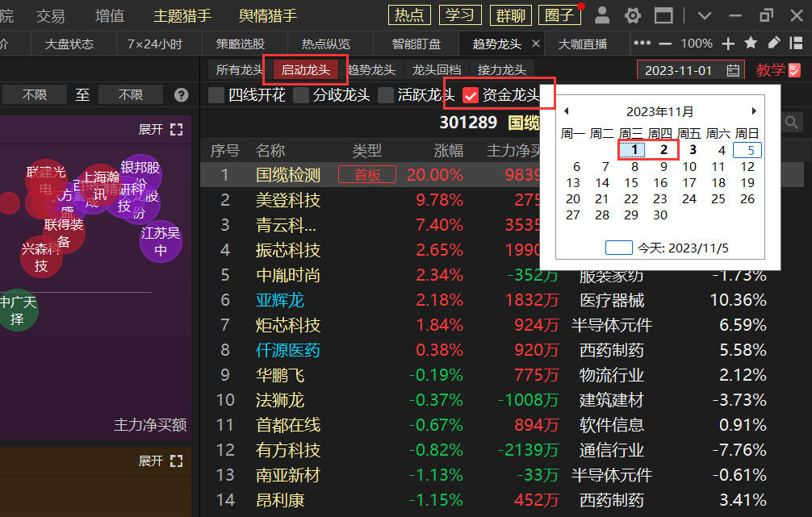Click the 教学 link
Viewport: 812px width, 517px height.
(x=771, y=70)
